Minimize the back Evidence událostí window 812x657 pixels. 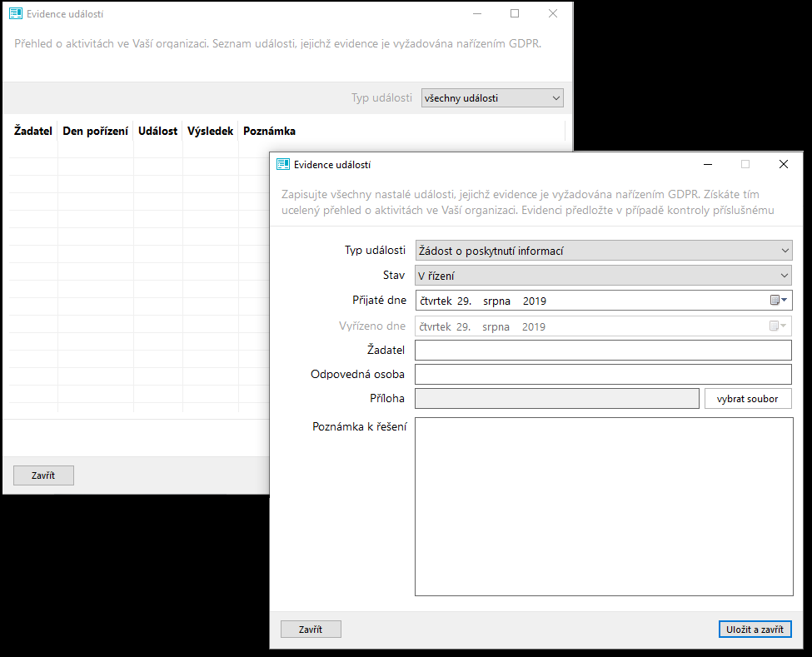[x=477, y=13]
